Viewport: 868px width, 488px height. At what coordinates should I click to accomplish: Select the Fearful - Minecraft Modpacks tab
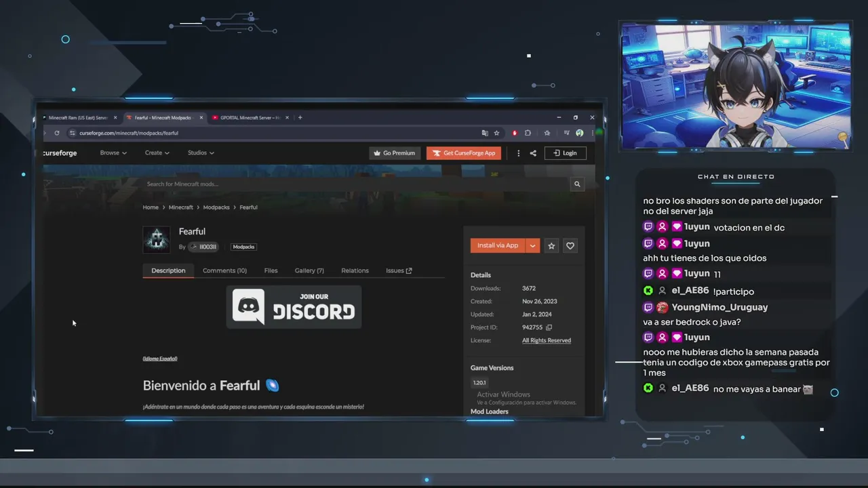163,117
